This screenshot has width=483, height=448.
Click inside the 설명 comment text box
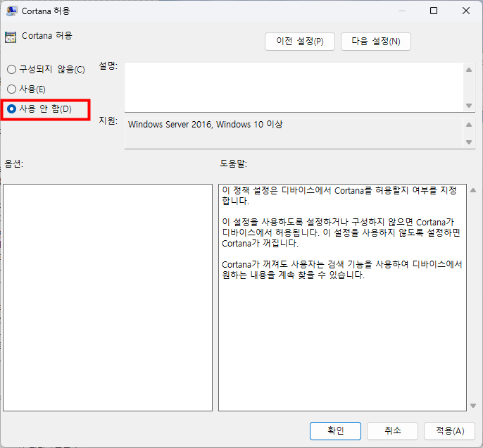pos(294,87)
